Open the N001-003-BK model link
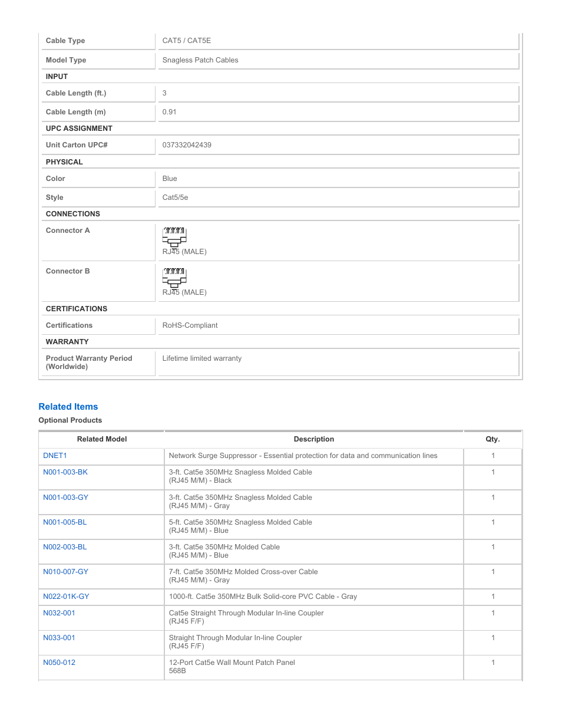 [65, 472]
